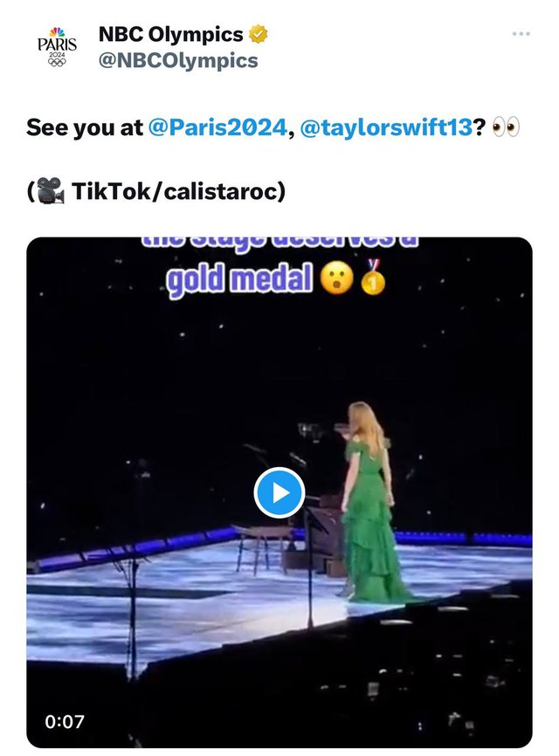Open the @Paris2024 mention link
559x756 pixels.
217,127
